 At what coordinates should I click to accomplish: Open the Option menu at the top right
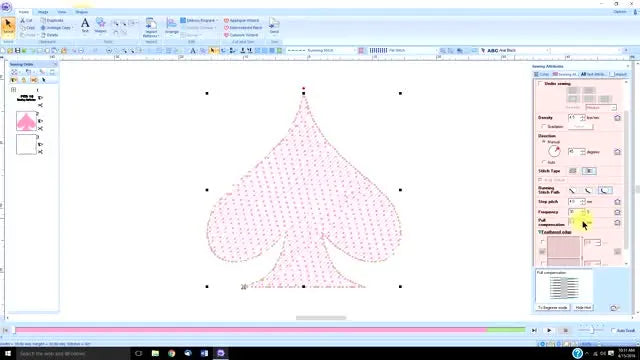[620, 12]
